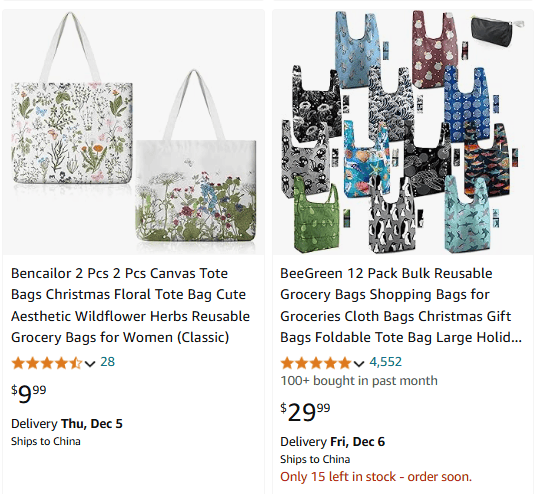
Task: Click the 4.5 star rating icon
Action: [x=47, y=363]
